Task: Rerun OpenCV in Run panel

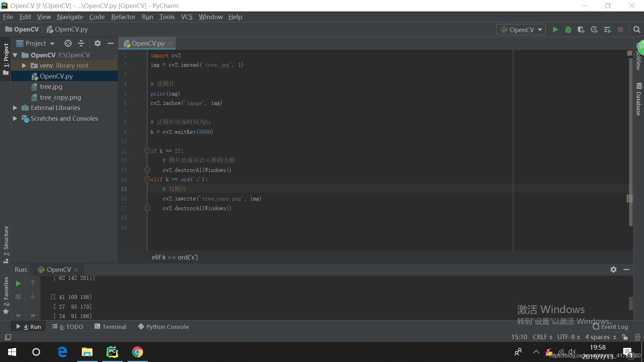Action: click(x=18, y=284)
